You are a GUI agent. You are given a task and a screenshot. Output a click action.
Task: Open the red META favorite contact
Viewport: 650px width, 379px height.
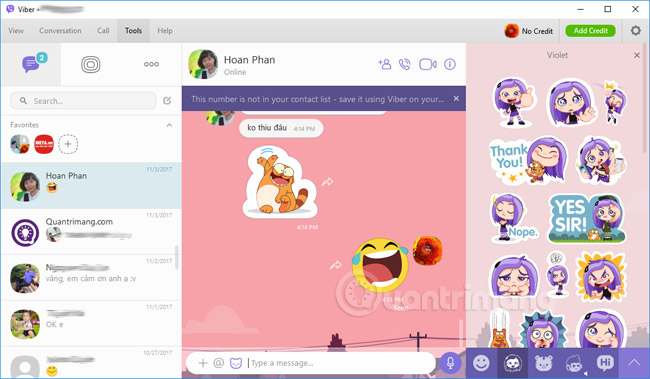pyautogui.click(x=44, y=144)
